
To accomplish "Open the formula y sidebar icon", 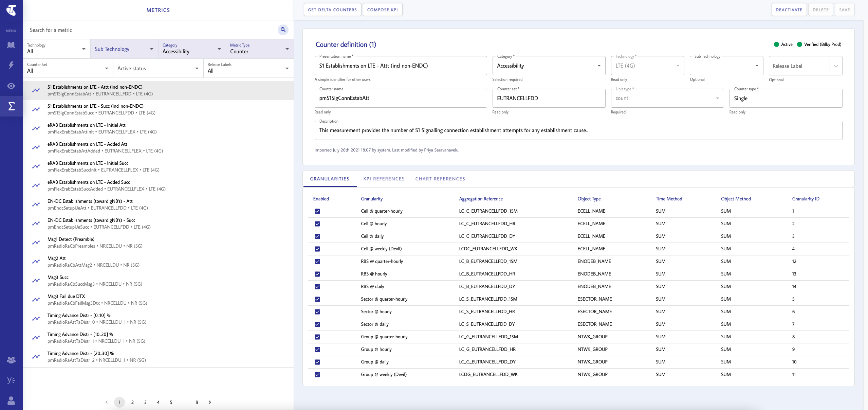I will 11,380.
